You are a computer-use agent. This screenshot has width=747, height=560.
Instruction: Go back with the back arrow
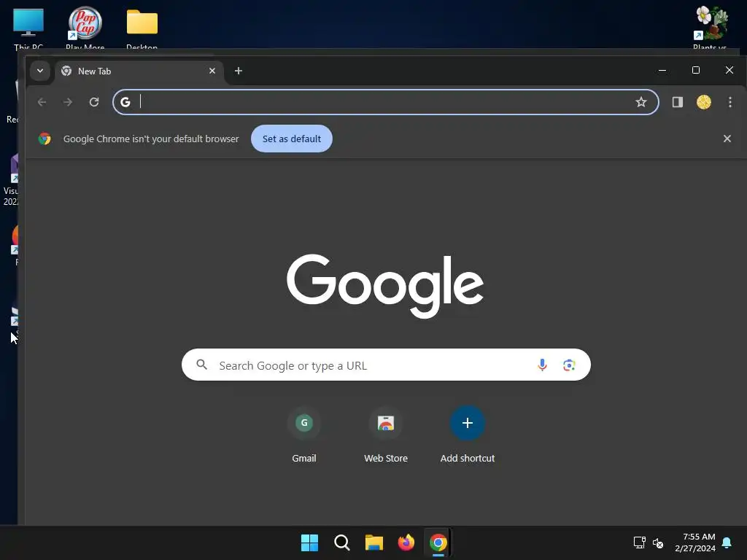pyautogui.click(x=42, y=102)
